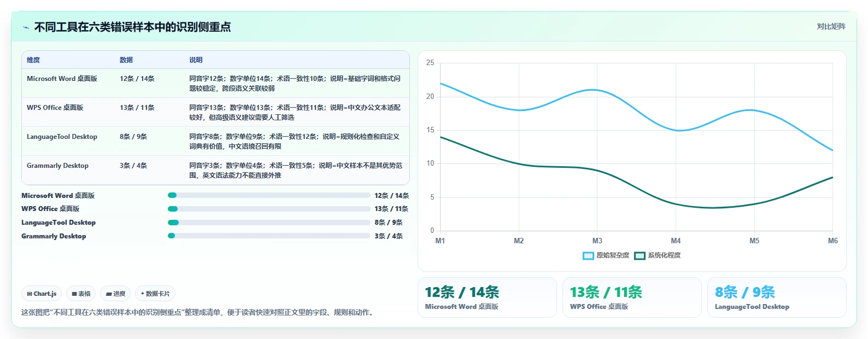
Task: Click the title icon beside 不同工具在六类错误样本中的识别侧重点
Action: click(x=26, y=27)
